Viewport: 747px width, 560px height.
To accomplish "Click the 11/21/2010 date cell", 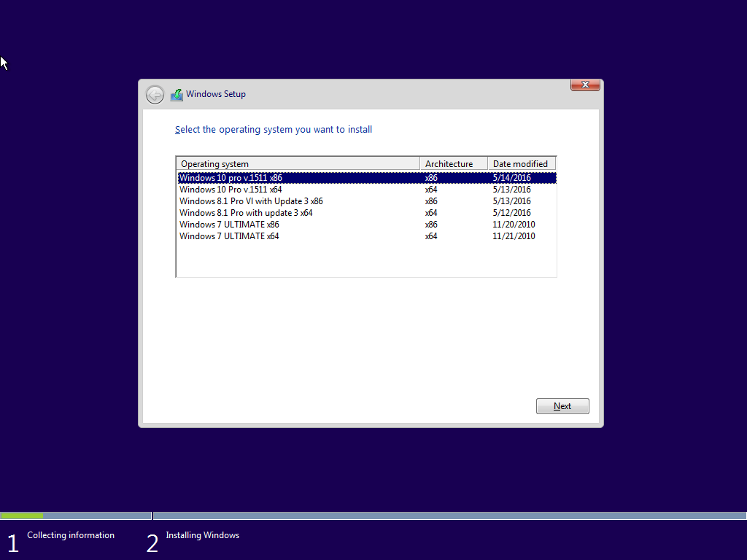I will click(x=514, y=236).
